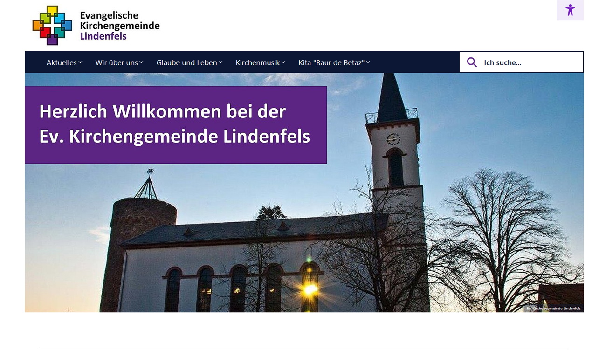Viewport: 606px width, 364px height.
Task: Expand the chevron next to Kirchenmusik
Action: [283, 62]
